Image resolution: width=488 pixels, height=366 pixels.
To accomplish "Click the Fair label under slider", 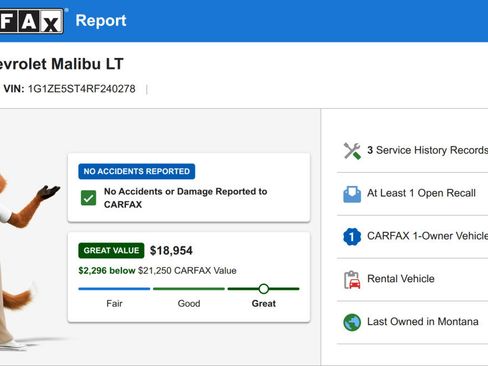I will (114, 304).
